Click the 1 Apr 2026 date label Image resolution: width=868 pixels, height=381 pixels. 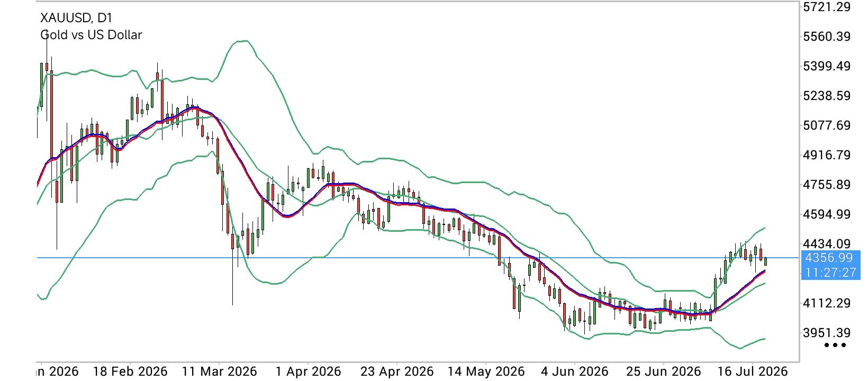tap(308, 371)
